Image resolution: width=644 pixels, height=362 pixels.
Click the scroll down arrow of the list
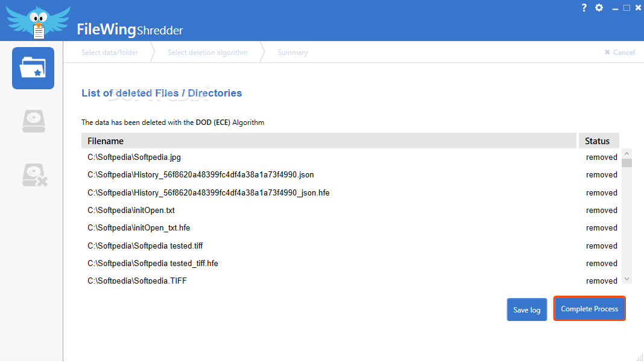click(x=627, y=279)
